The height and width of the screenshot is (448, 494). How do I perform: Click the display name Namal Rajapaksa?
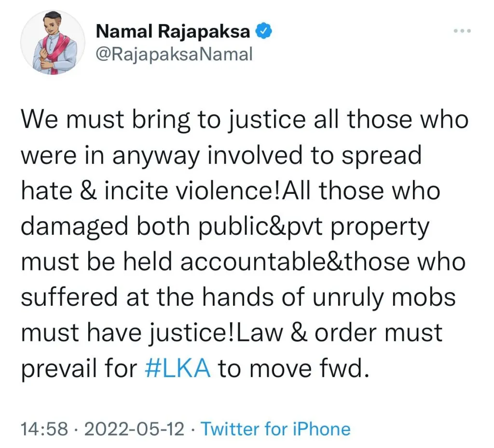[x=173, y=31]
